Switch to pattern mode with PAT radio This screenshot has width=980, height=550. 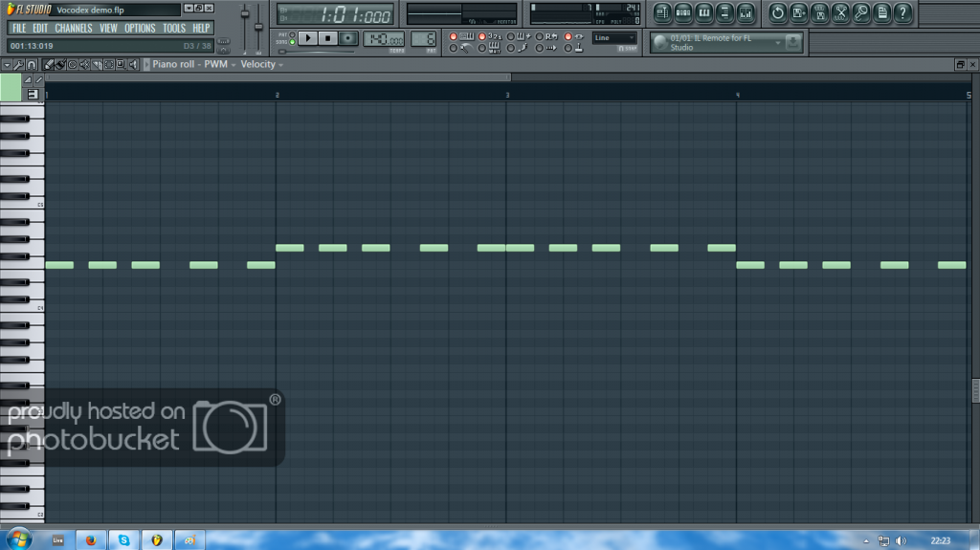click(x=292, y=35)
